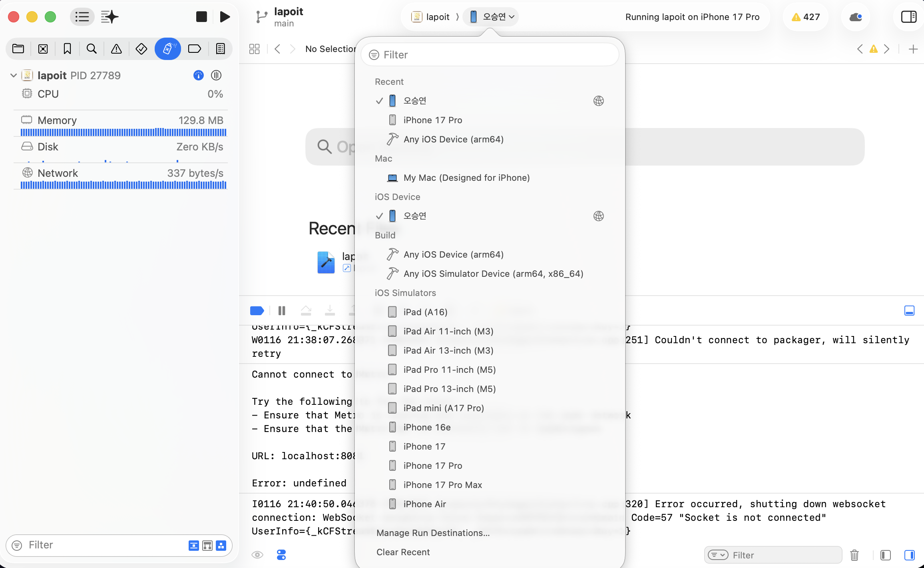Pause the lapoit process in navigator
The image size is (924, 568).
pyautogui.click(x=216, y=75)
